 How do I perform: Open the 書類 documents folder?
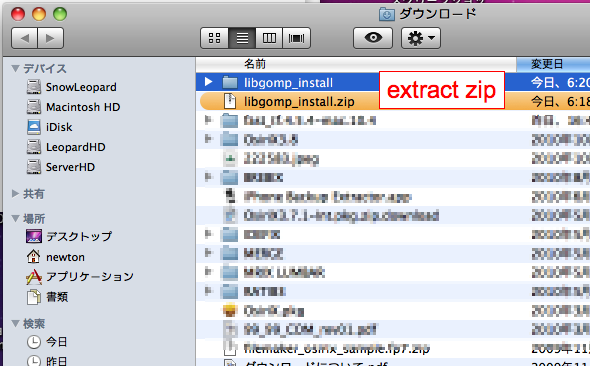coord(47,297)
